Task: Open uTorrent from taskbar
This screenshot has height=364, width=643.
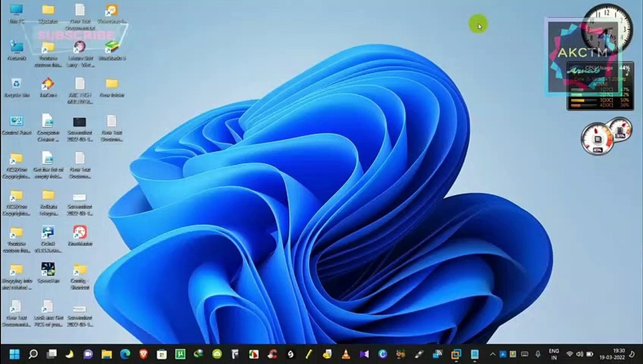Action: 180,354
